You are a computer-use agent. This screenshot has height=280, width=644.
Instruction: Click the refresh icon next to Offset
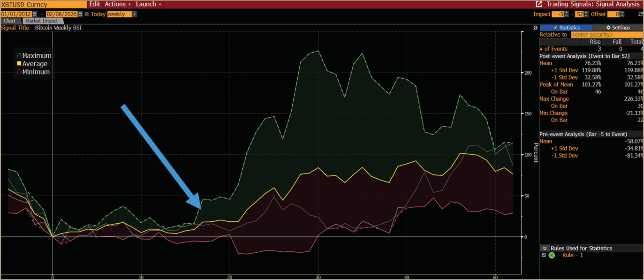coord(640,14)
